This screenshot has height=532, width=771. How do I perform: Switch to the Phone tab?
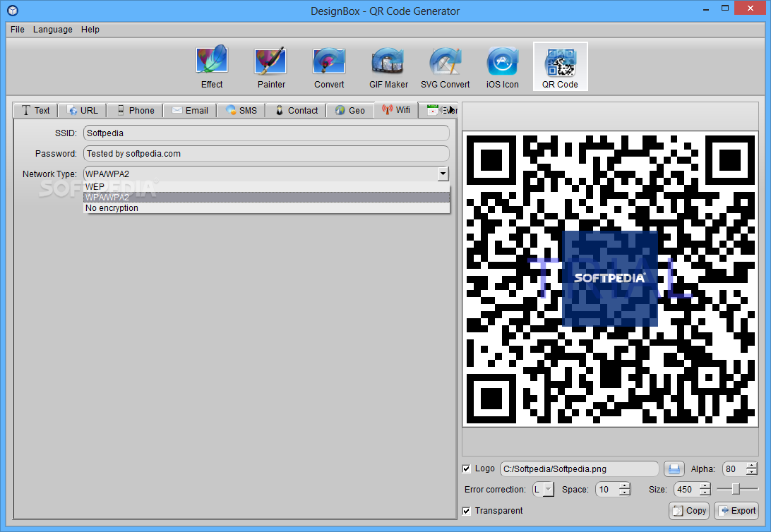136,111
